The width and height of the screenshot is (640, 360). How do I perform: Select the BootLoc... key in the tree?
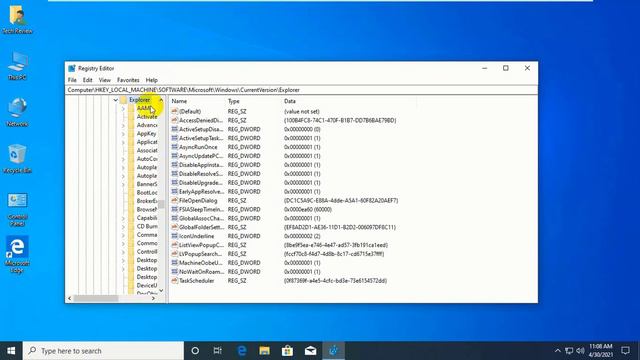(x=147, y=193)
